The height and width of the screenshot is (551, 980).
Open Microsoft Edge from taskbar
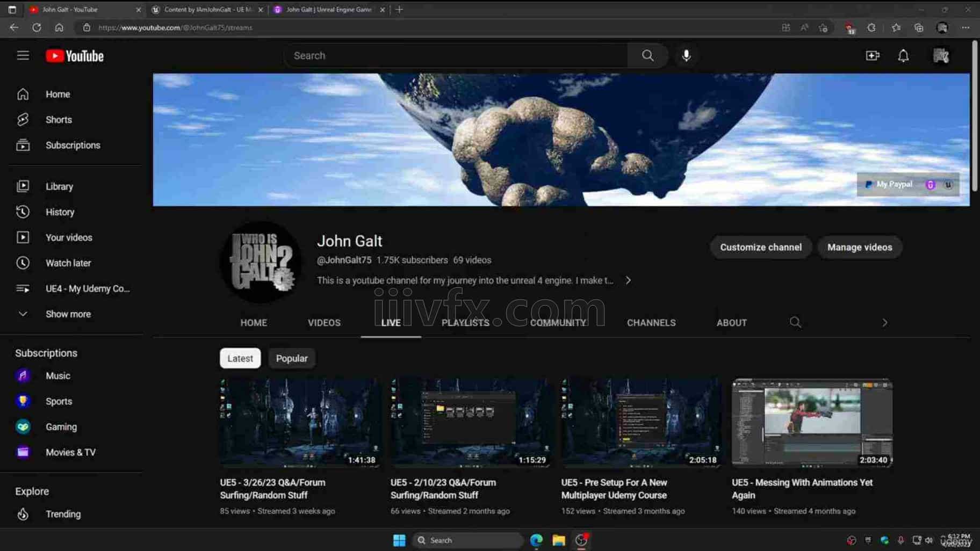click(x=536, y=540)
